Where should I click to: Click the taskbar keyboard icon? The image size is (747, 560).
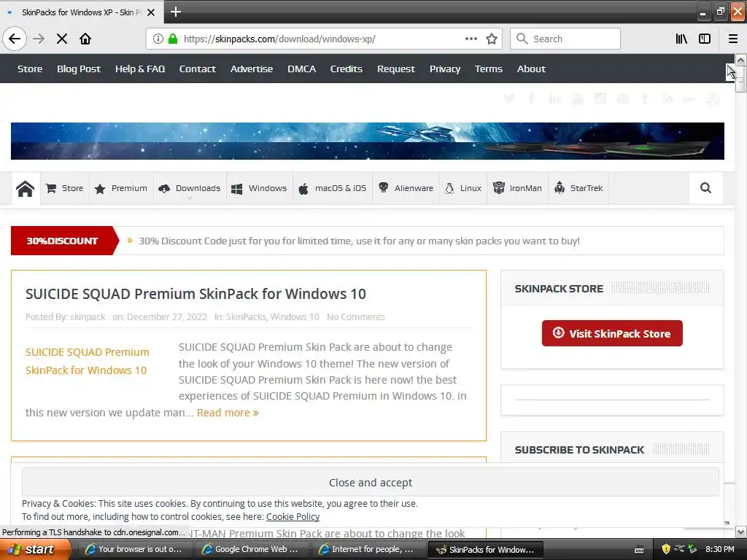(639, 550)
